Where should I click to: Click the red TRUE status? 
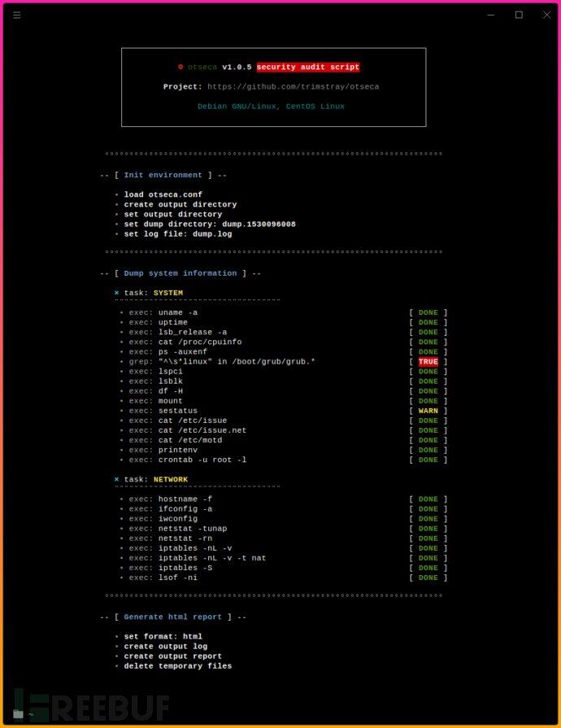[x=428, y=362]
